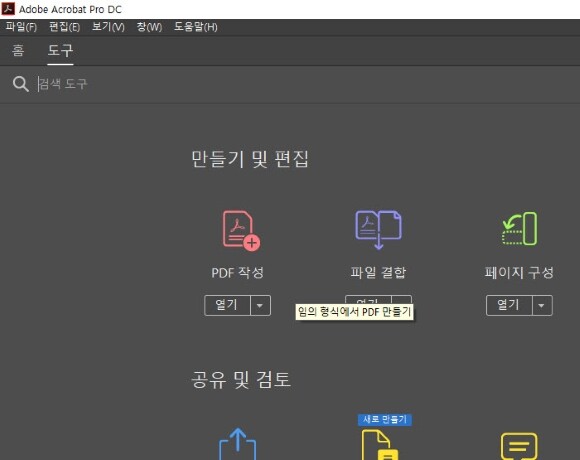The width and height of the screenshot is (580, 460).
Task: Switch to the 홈 tab
Action: (18, 50)
